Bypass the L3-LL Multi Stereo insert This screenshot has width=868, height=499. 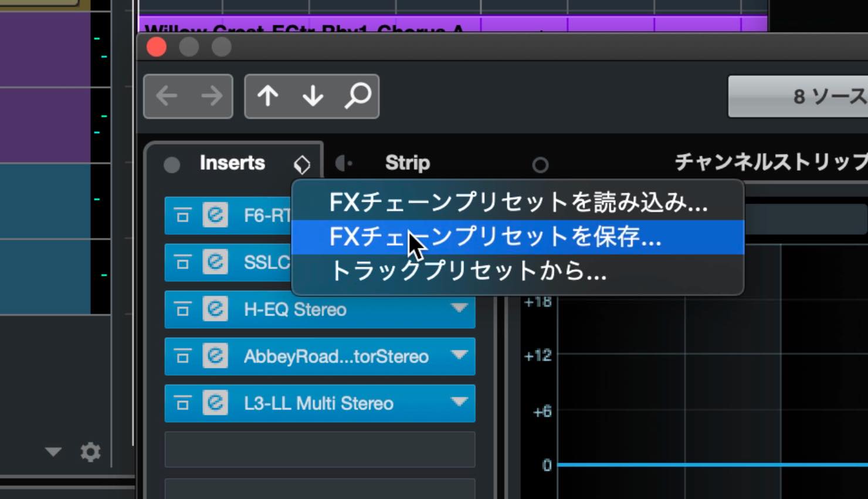(182, 403)
